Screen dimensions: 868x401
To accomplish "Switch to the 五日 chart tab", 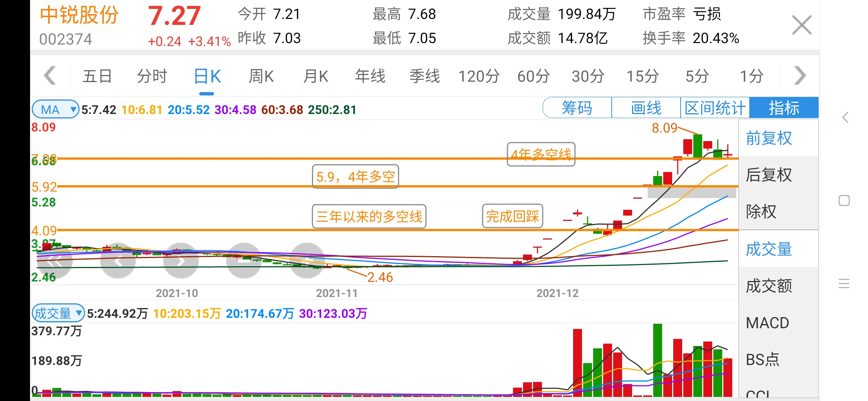I will (x=97, y=76).
